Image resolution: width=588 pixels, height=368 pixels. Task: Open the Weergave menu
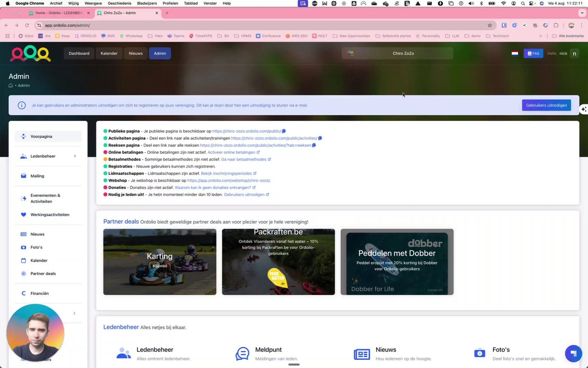[93, 3]
